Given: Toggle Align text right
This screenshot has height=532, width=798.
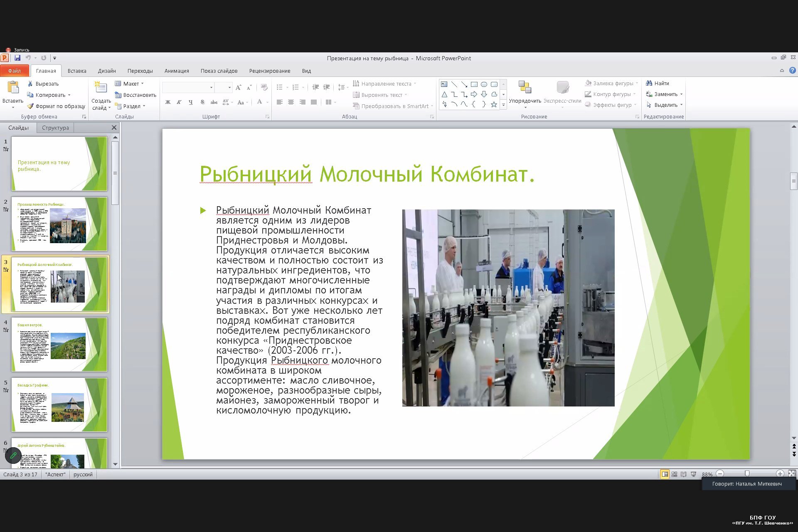Looking at the screenshot, I should point(303,102).
